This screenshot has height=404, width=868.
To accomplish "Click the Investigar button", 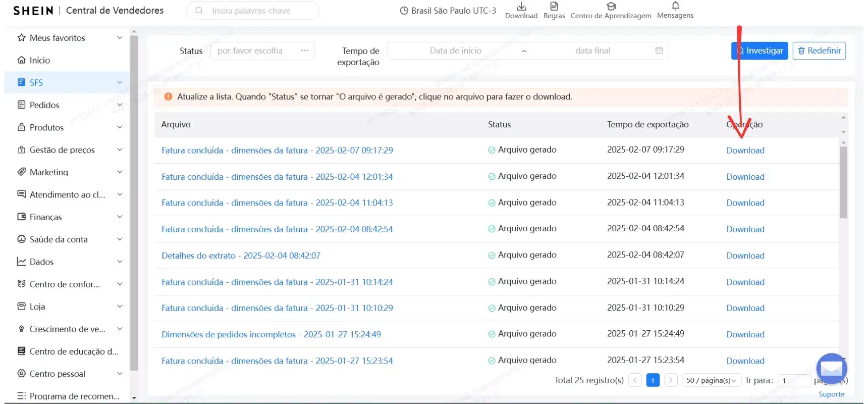I will 759,50.
